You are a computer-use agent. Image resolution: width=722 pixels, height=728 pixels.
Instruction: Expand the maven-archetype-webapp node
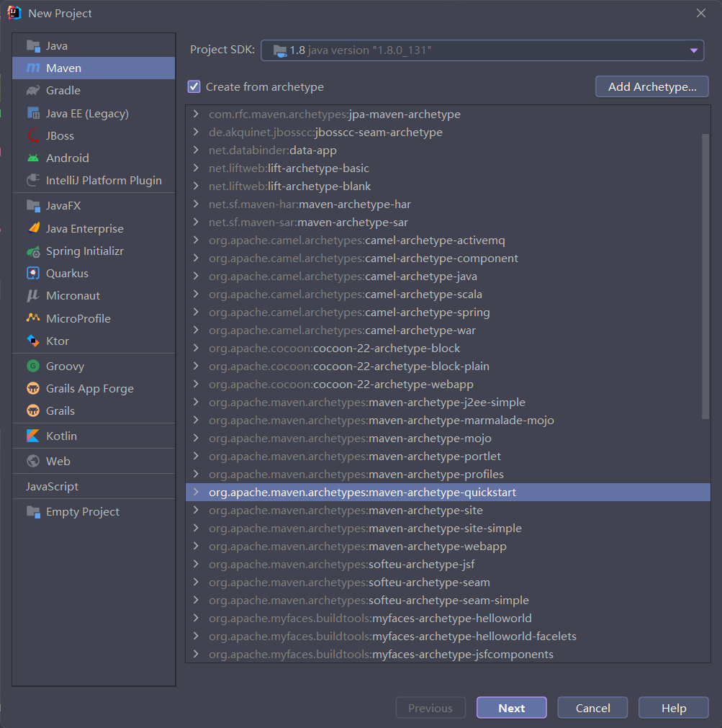[x=196, y=546]
